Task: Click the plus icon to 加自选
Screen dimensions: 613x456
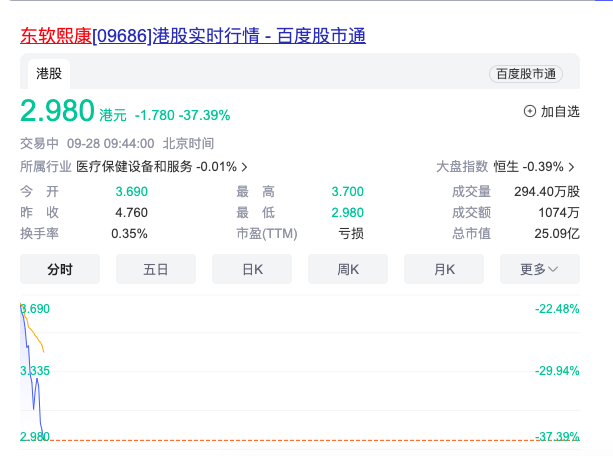Action: coord(530,111)
